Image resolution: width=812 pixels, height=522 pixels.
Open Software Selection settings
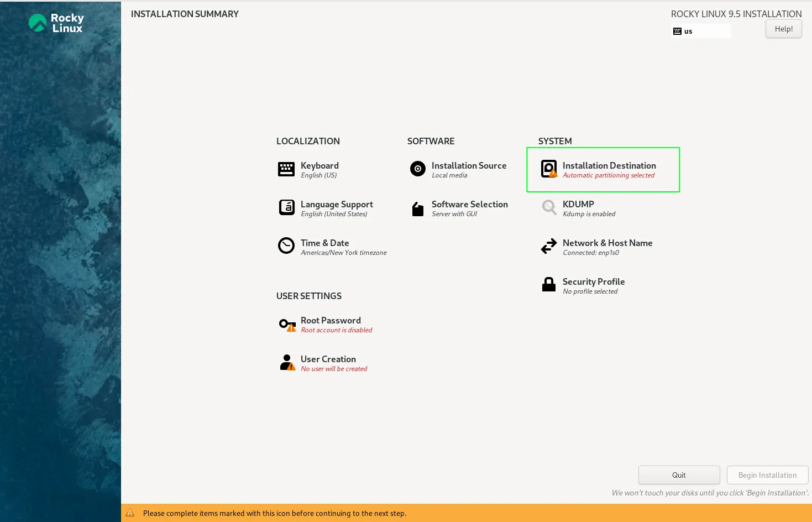tap(469, 204)
